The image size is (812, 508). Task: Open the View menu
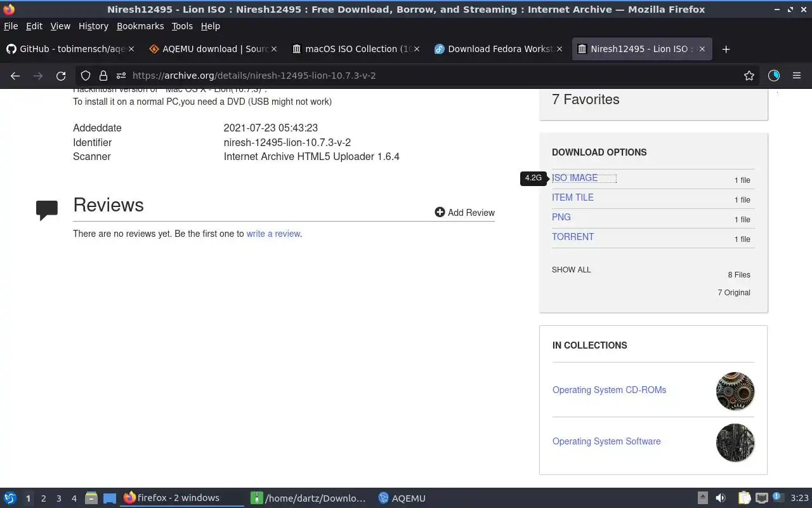point(60,26)
